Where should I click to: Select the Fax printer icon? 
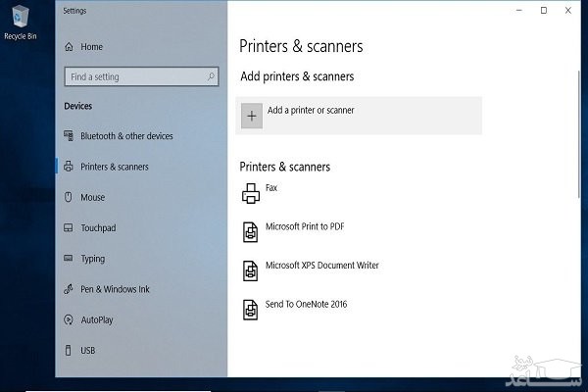251,194
